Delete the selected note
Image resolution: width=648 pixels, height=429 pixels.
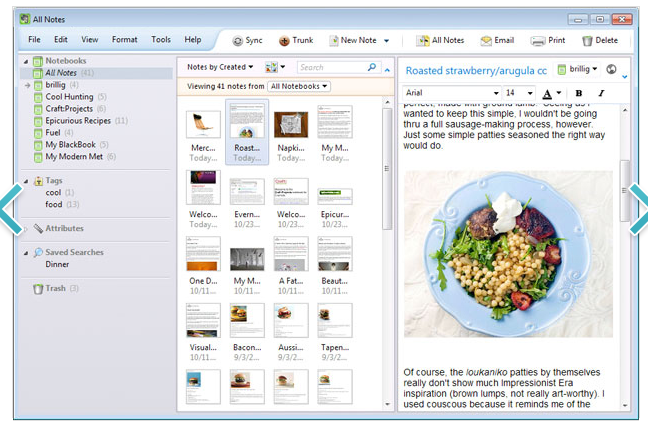click(x=600, y=41)
